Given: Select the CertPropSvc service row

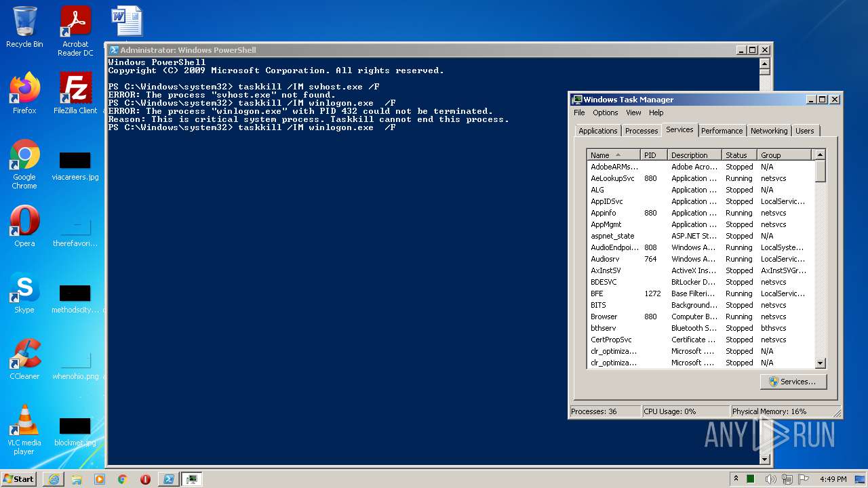Looking at the screenshot, I should click(700, 340).
